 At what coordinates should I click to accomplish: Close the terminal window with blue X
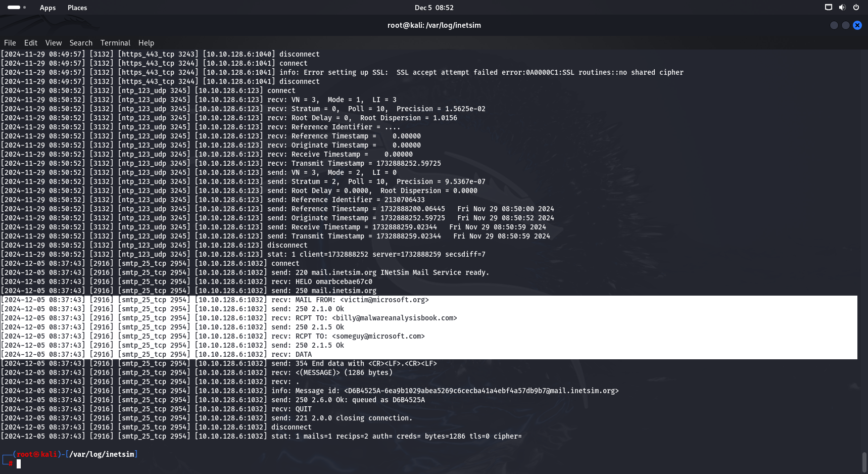pyautogui.click(x=857, y=25)
